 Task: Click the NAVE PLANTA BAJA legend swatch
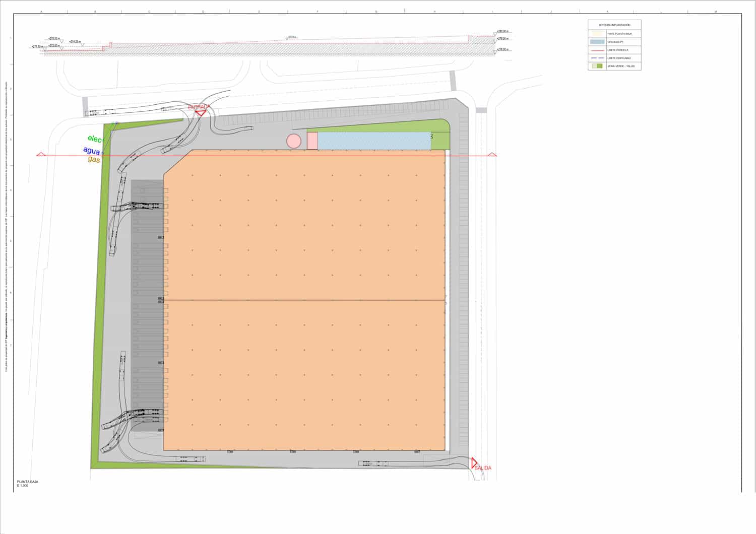pos(597,34)
